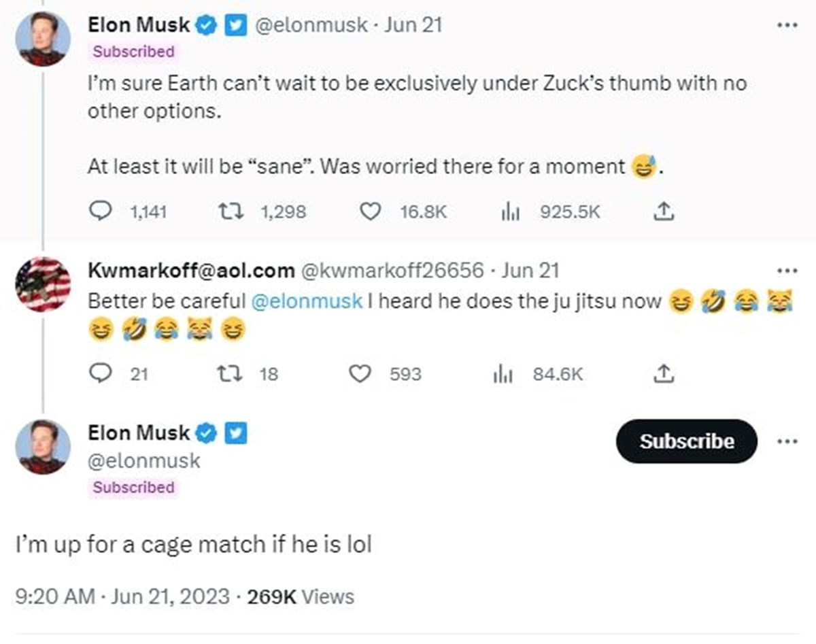Open the Kwmarkoff@aol.com profile name
The image size is (816, 644).
click(191, 271)
